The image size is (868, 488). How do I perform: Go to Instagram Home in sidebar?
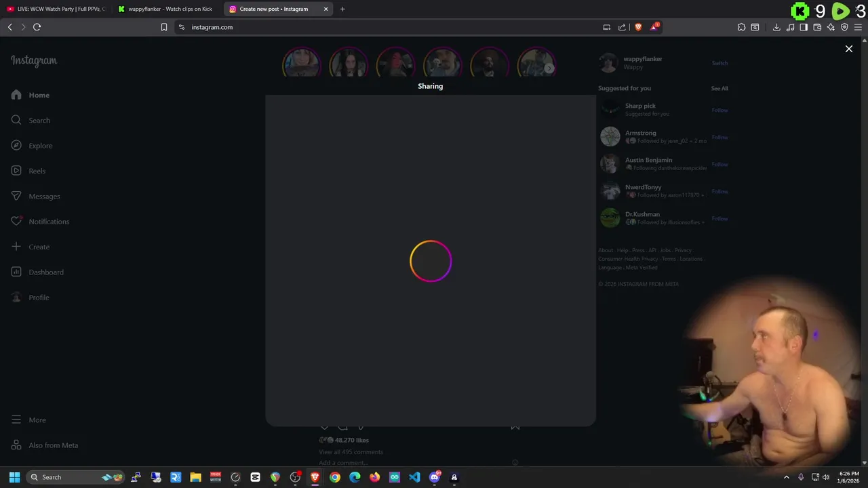pyautogui.click(x=31, y=95)
